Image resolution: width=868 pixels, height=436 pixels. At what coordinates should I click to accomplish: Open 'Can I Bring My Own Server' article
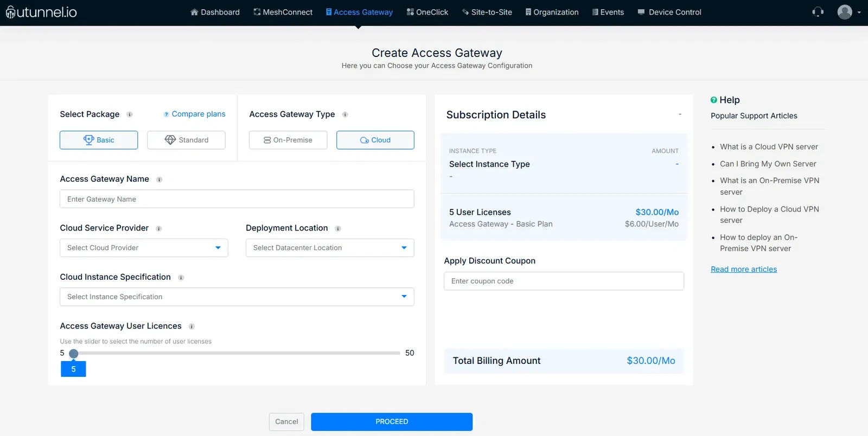click(768, 164)
